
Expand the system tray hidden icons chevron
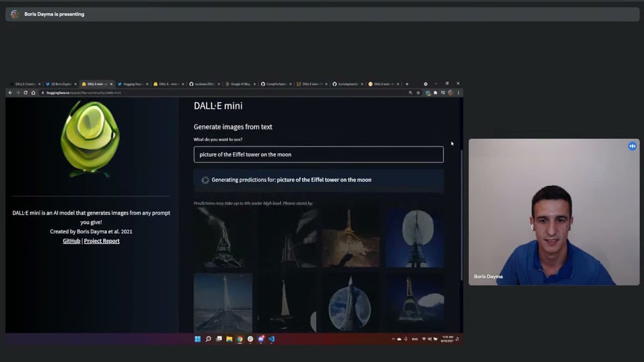pyautogui.click(x=393, y=339)
